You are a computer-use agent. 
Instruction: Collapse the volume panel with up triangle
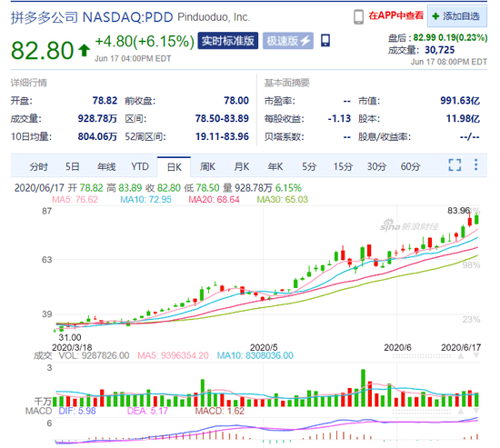[461, 356]
